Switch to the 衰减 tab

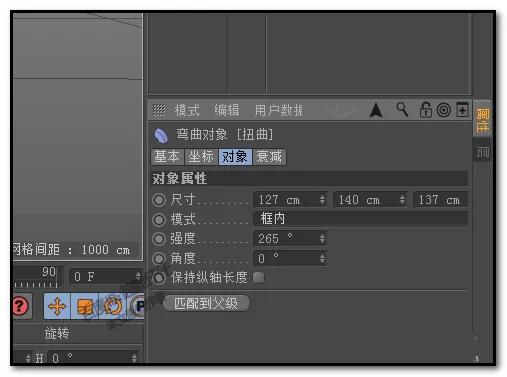point(269,157)
